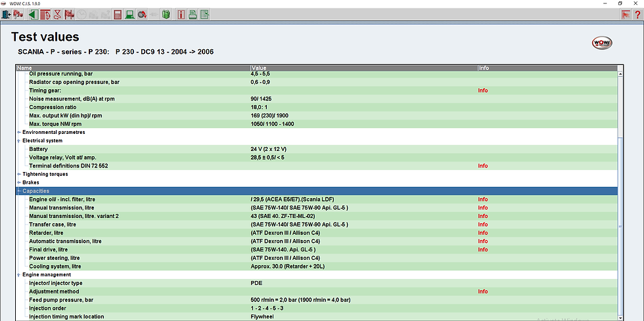644x321 pixels.
Task: Click the red truck with flag icon
Action: click(69, 14)
